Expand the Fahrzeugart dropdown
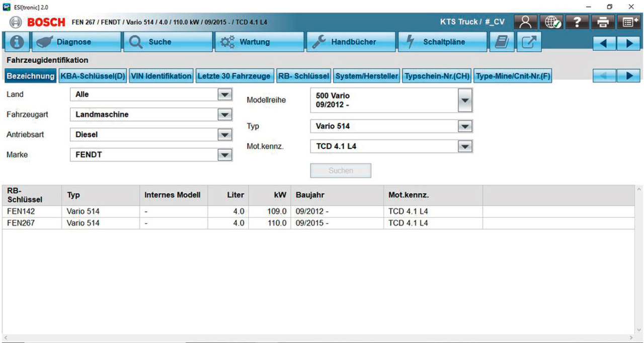Screen dimensions: 644x343 pos(224,115)
